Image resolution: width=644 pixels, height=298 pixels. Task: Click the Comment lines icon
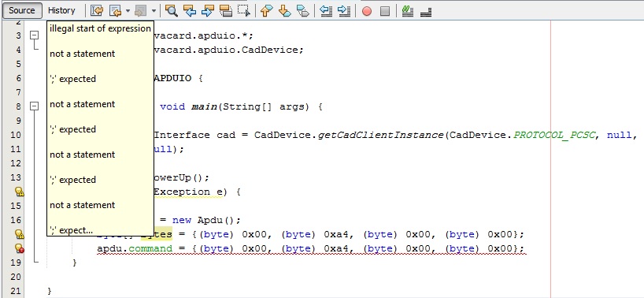(408, 11)
